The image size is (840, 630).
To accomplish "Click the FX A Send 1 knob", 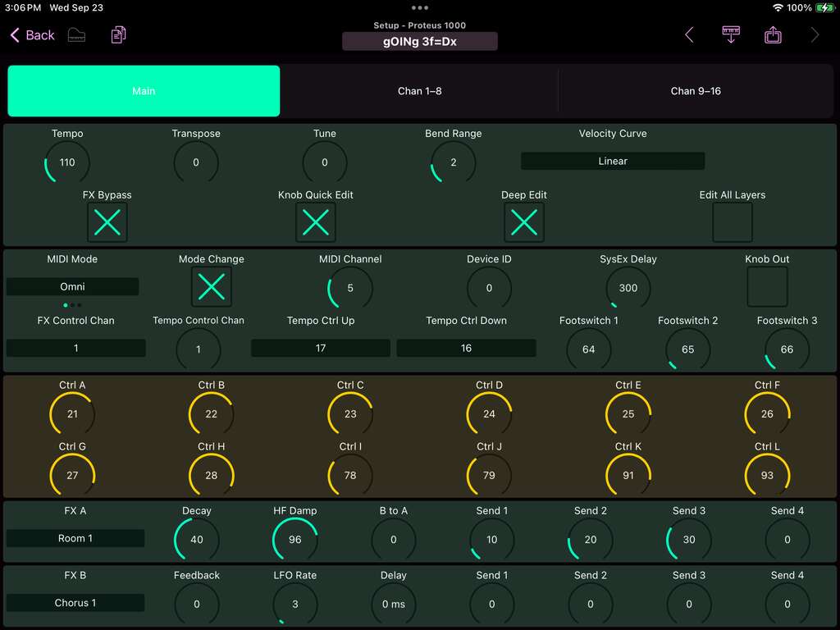I will [492, 540].
